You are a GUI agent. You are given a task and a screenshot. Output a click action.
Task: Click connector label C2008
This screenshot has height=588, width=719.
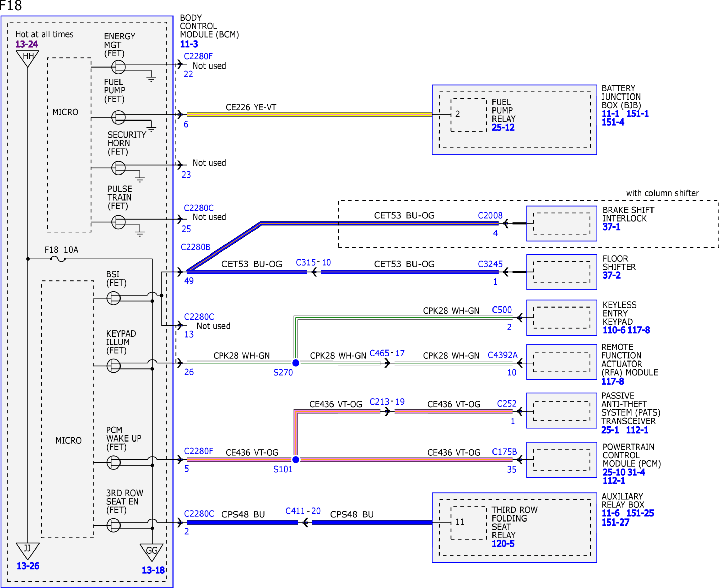[x=490, y=215]
